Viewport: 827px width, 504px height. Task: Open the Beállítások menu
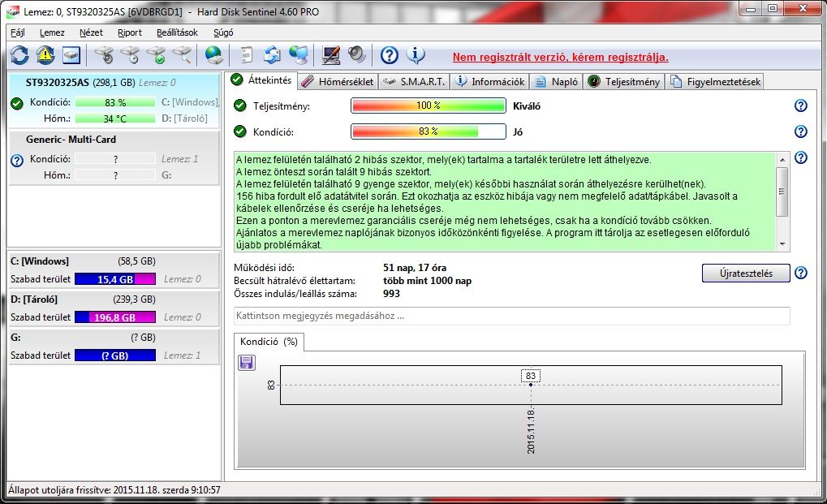(x=177, y=32)
